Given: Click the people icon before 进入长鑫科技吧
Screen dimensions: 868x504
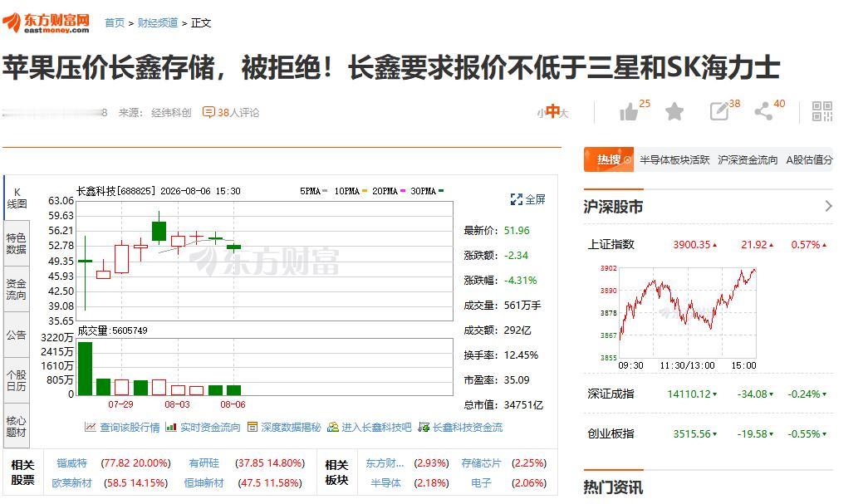Looking at the screenshot, I should [333, 427].
